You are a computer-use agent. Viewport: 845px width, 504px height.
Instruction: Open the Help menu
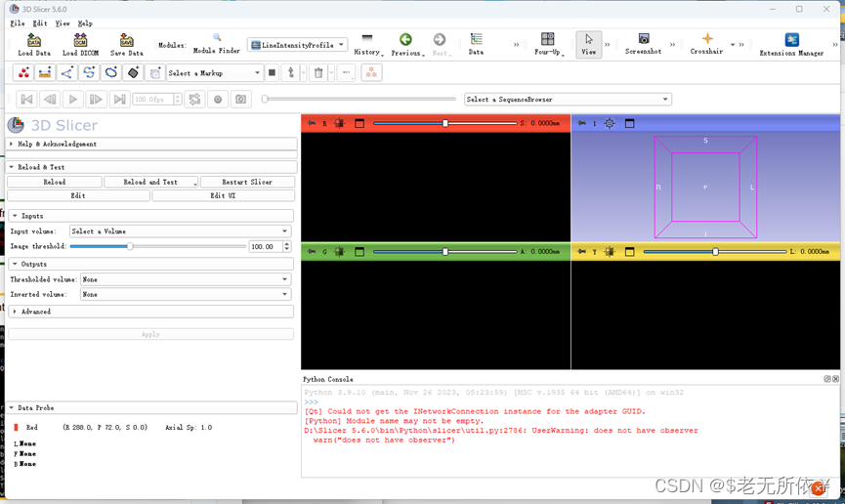click(85, 23)
